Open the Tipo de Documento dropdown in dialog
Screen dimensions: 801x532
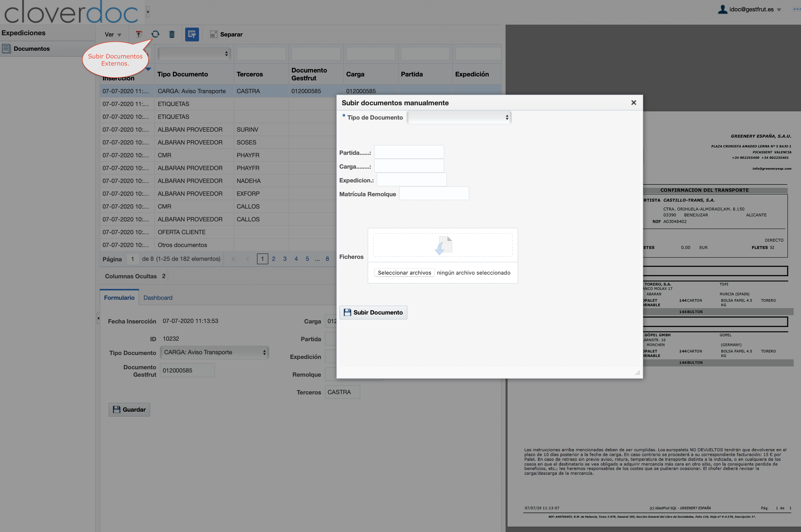[x=459, y=117]
